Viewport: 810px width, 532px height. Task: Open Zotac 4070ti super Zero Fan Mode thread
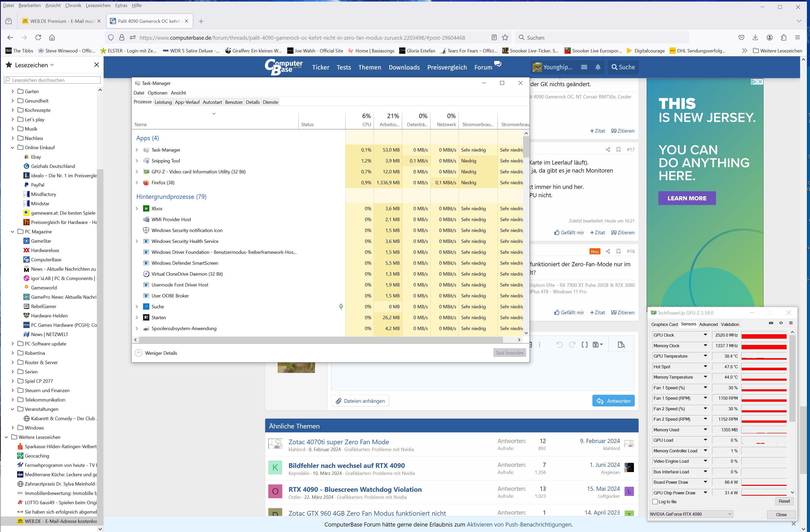pyautogui.click(x=338, y=441)
